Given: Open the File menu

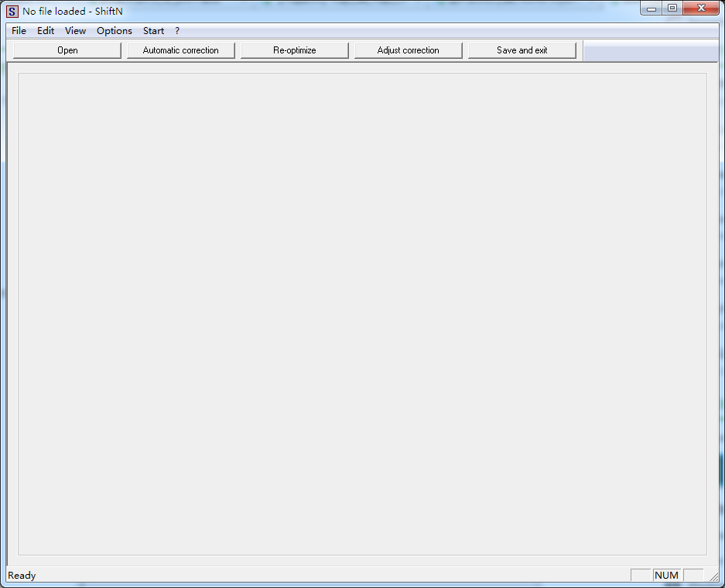Looking at the screenshot, I should pos(19,31).
